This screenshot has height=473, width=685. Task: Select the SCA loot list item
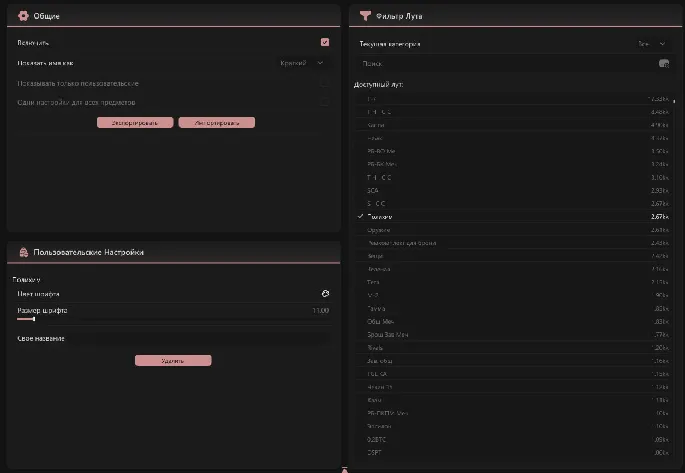tap(512, 190)
